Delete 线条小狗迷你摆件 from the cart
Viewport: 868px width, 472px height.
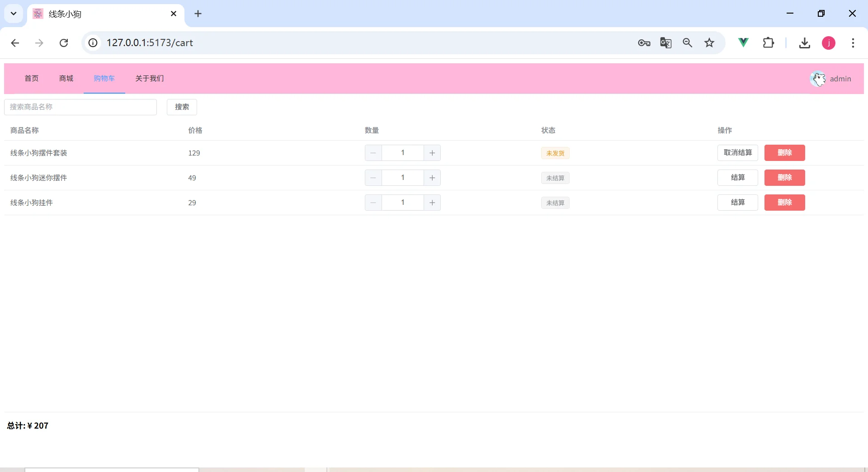(785, 178)
